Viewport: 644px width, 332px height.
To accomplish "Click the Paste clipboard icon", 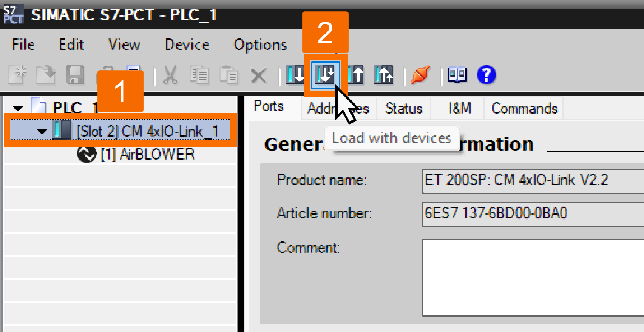I will [229, 75].
